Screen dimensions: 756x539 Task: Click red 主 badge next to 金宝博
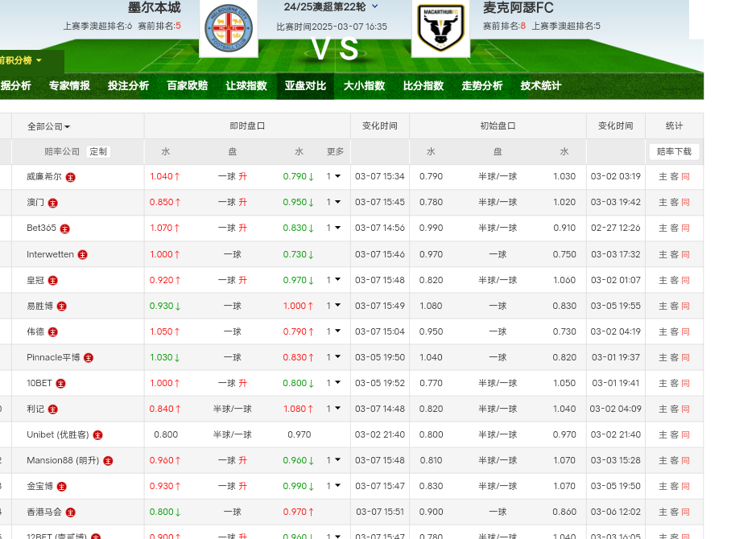coord(62,487)
